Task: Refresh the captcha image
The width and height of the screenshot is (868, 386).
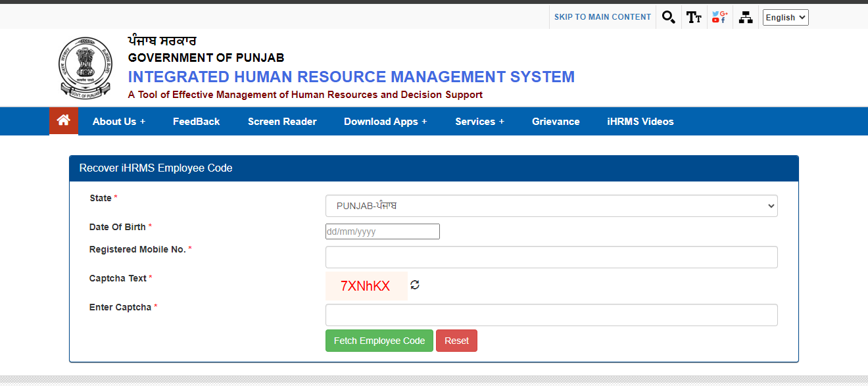Action: tap(415, 285)
